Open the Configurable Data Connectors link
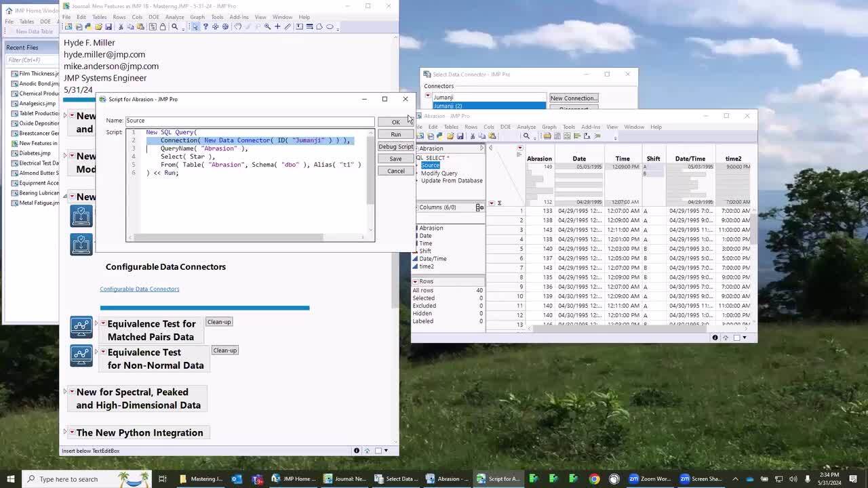The width and height of the screenshot is (868, 488). pos(140,289)
